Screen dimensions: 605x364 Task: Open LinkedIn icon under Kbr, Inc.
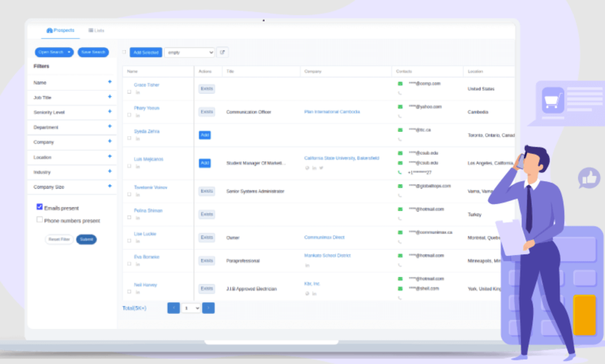coord(314,293)
